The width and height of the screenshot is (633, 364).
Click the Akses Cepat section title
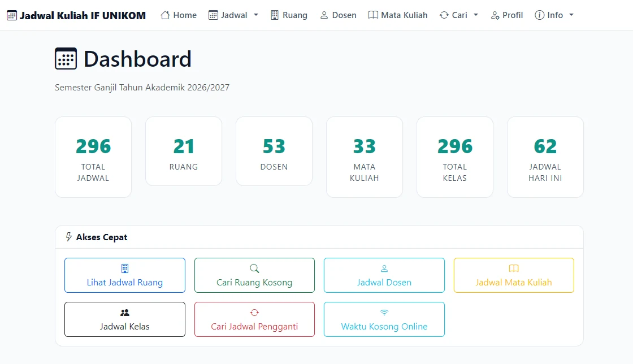(x=102, y=237)
